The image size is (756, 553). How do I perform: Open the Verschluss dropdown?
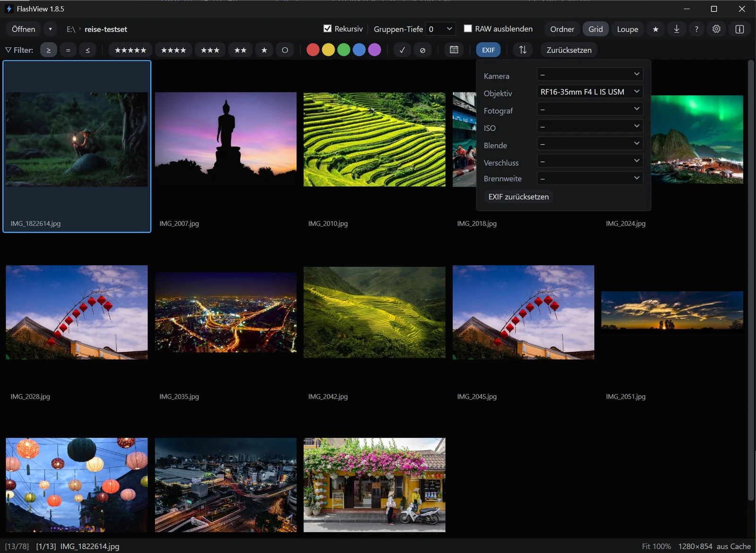590,161
